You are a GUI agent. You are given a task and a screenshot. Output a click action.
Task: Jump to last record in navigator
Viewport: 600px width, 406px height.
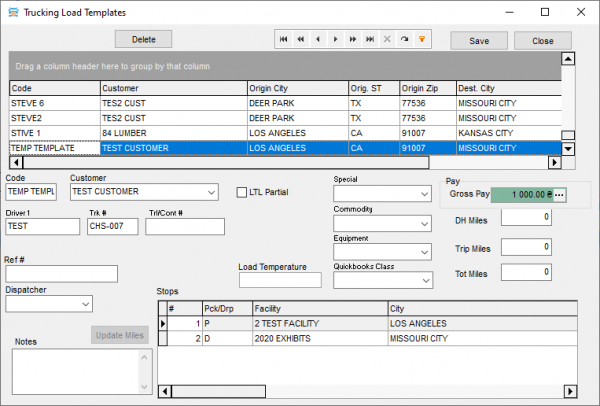pyautogui.click(x=371, y=39)
